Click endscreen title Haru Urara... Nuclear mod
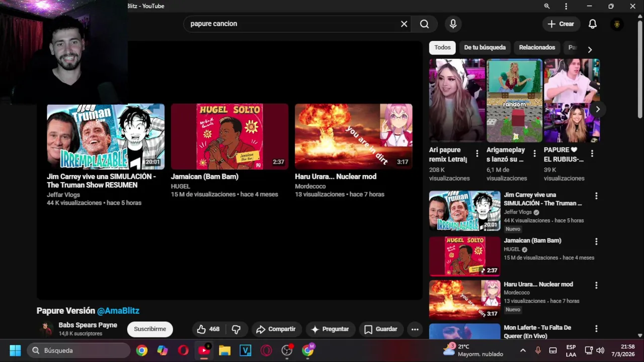Screen dimensions: 644x362 [336, 176]
